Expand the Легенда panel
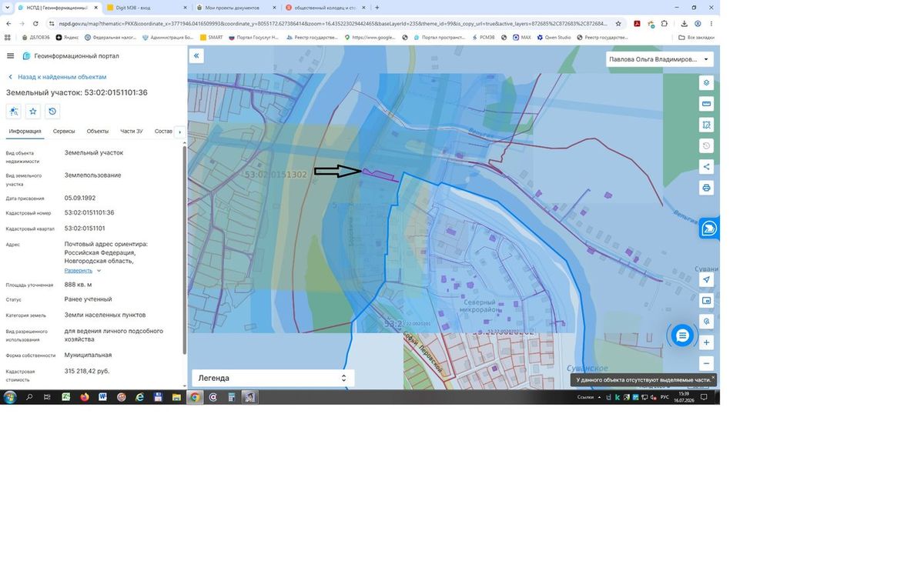924x574 pixels. 344,378
